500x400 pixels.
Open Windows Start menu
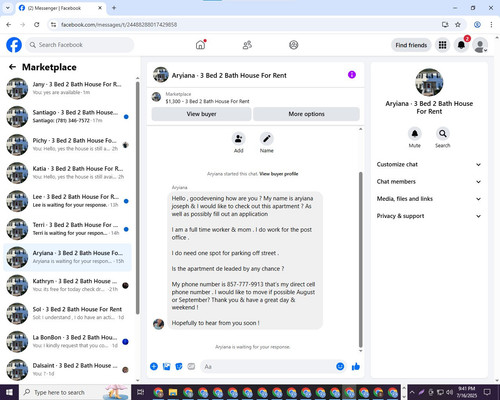pos(9,392)
